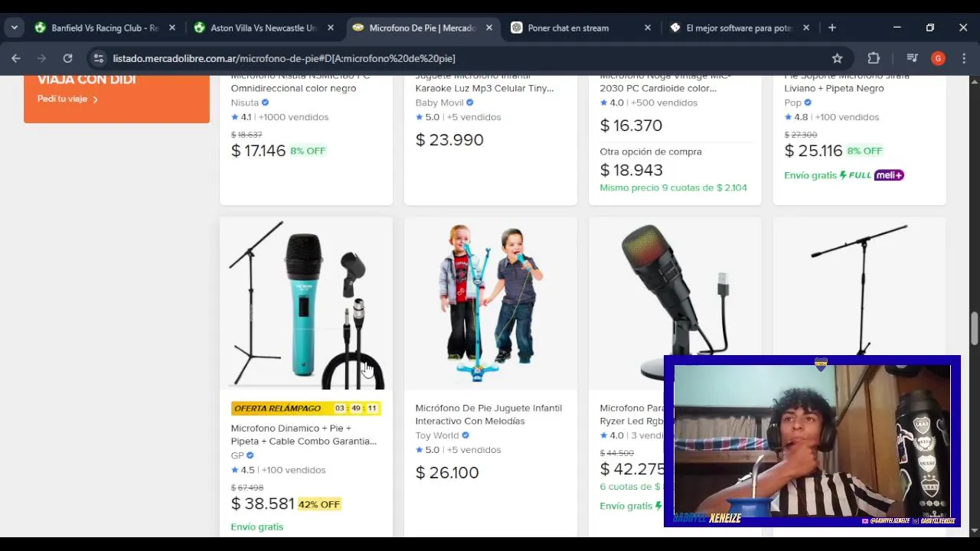Click 5.0 rating of Toy World microphone
This screenshot has width=980, height=551.
coord(427,450)
